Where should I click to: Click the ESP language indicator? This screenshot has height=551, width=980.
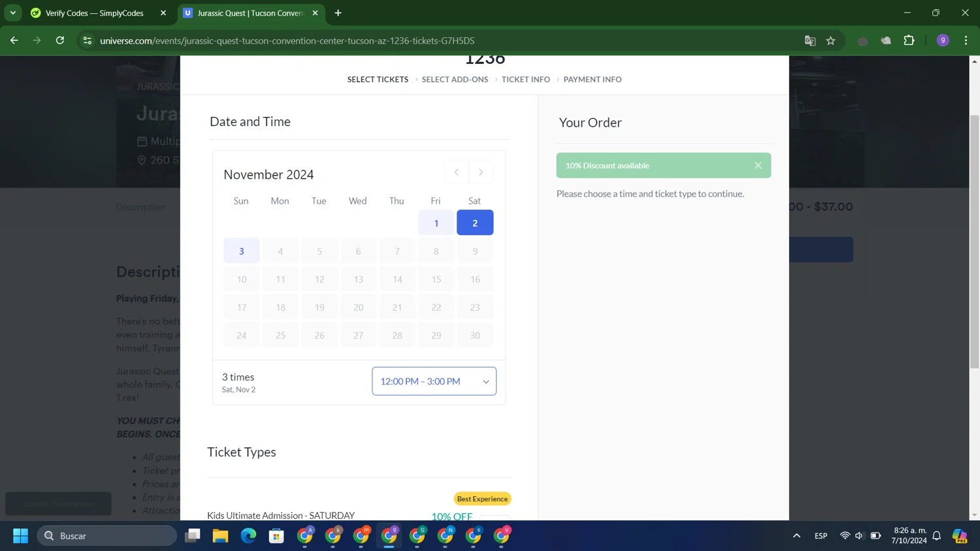click(821, 536)
